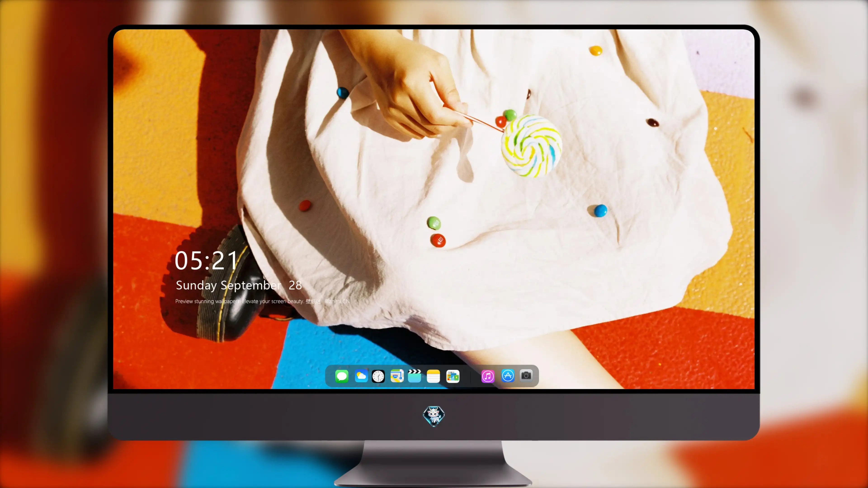The image size is (868, 488).
Task: Launch the Maps app from the dock
Action: pos(397,376)
